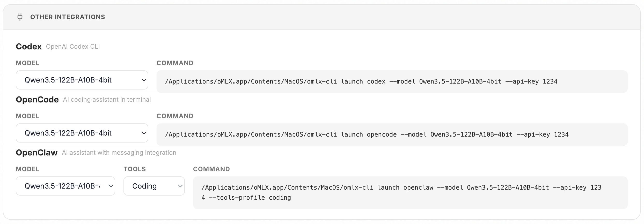Screen dimensions: 644x224
Task: Open the Codex model dropdown
Action: (82, 80)
